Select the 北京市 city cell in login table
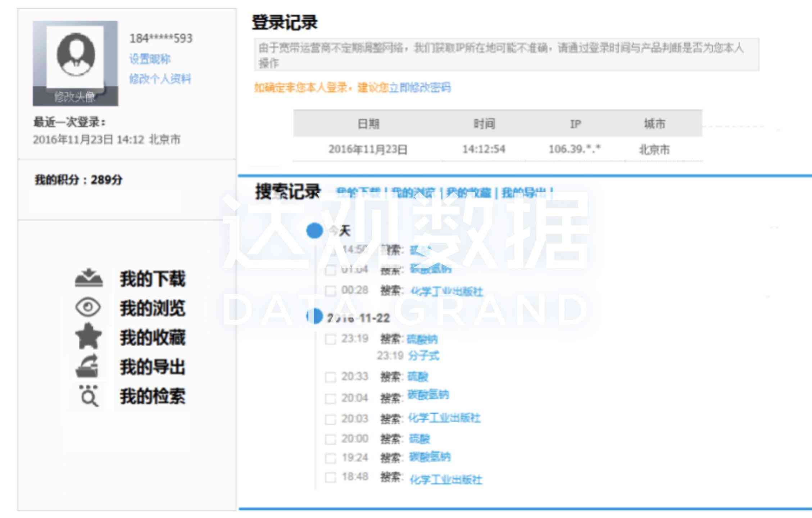Screen dimensions: 812x518 point(654,150)
